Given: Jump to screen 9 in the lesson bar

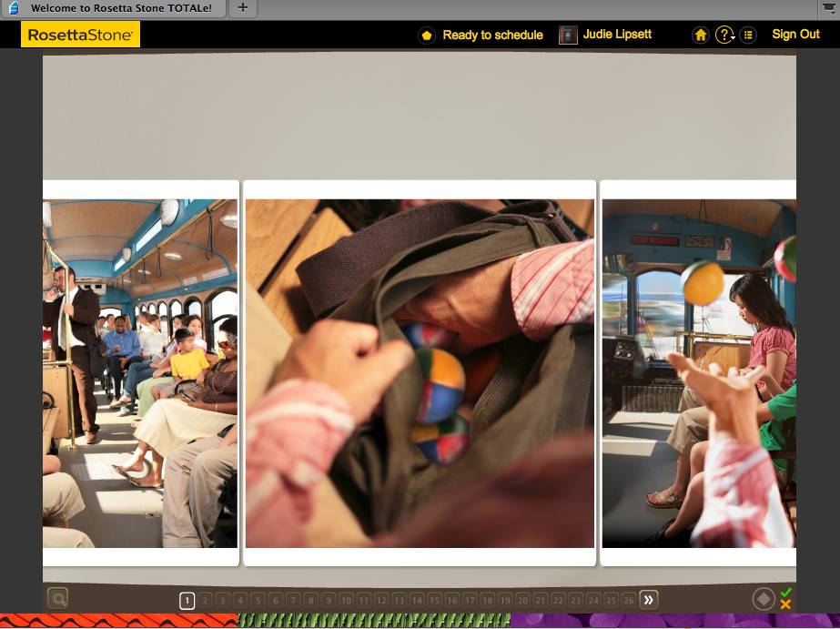Looking at the screenshot, I should pos(329,601).
